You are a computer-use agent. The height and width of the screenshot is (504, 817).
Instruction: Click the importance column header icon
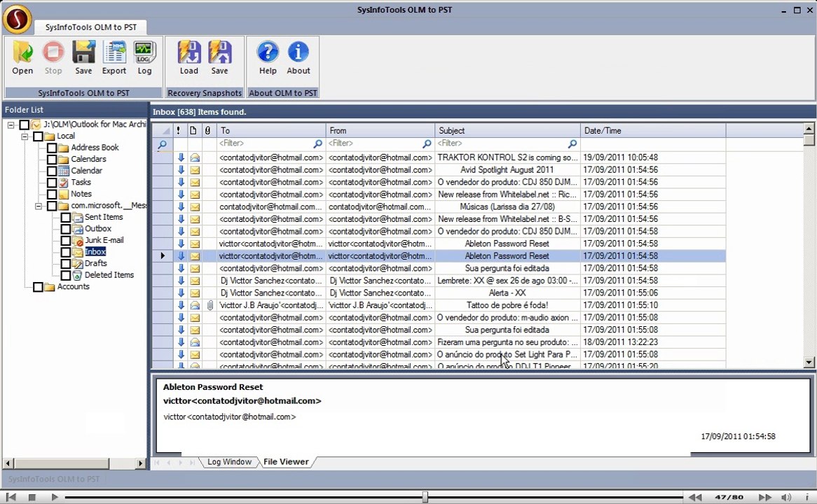tap(179, 130)
